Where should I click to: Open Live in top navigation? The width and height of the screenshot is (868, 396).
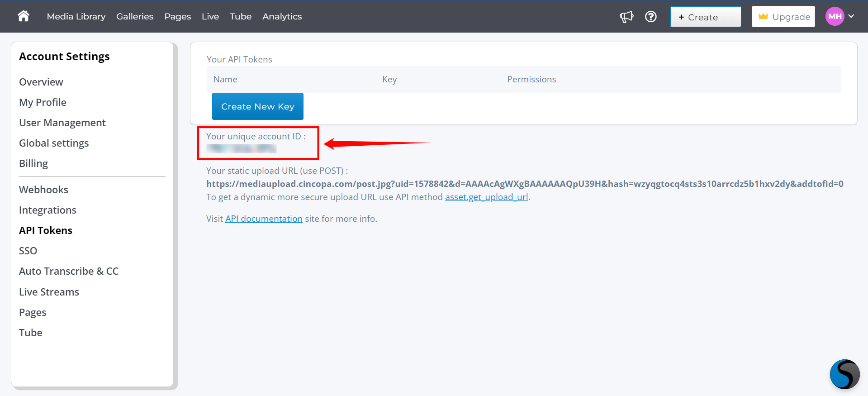point(210,16)
